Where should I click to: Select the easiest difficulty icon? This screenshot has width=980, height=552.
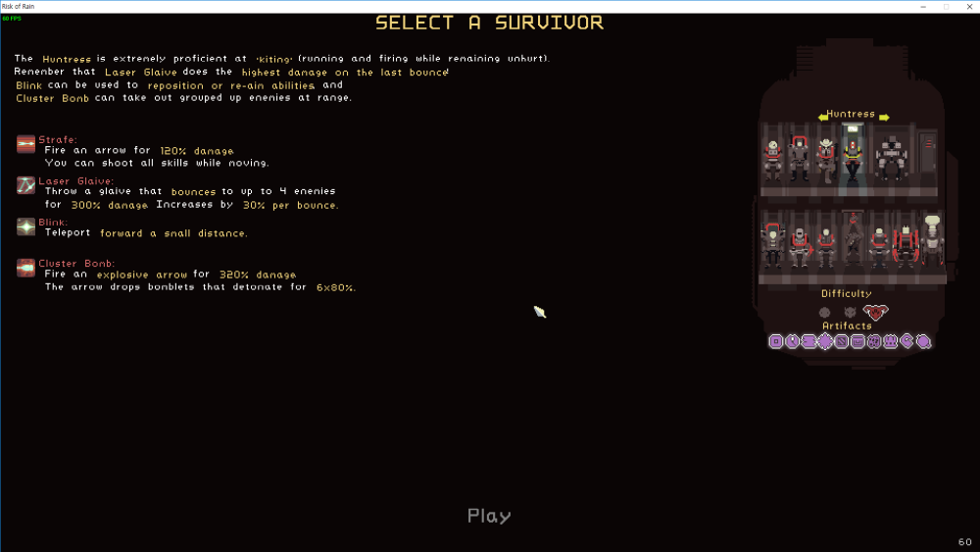coord(825,313)
